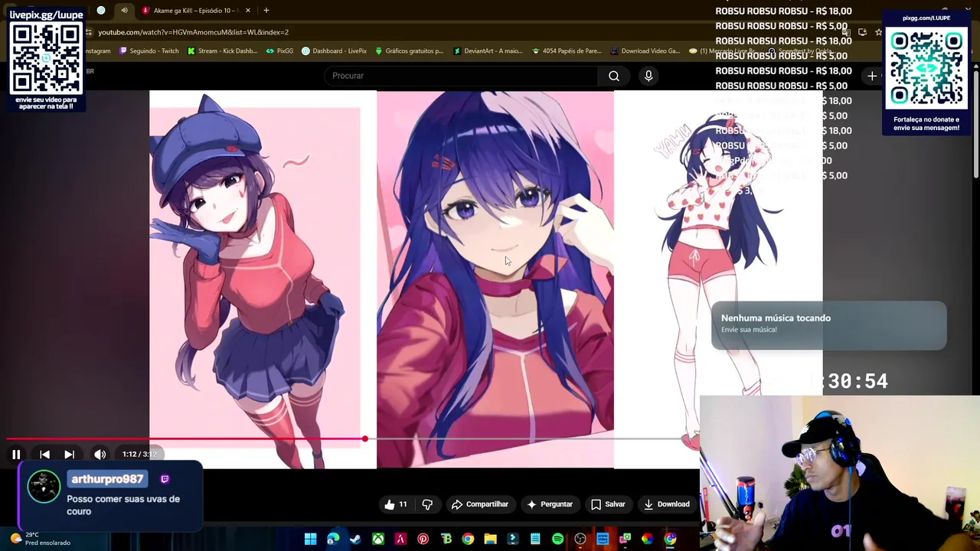This screenshot has height=551, width=980.
Task: Close the Akame ga Kill! browser tab
Action: (x=247, y=11)
